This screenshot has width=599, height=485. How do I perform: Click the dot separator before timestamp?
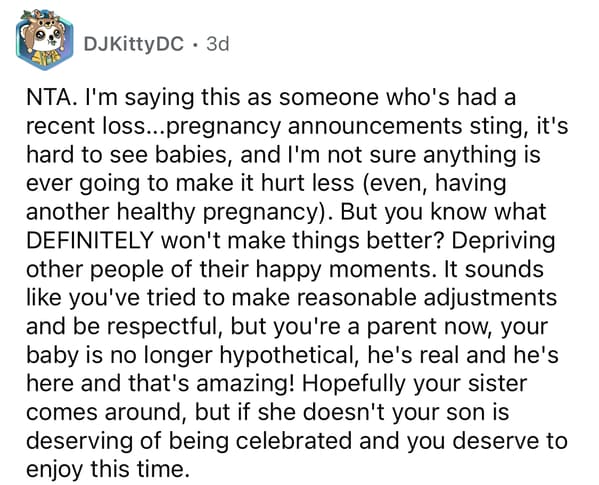pyautogui.click(x=196, y=45)
